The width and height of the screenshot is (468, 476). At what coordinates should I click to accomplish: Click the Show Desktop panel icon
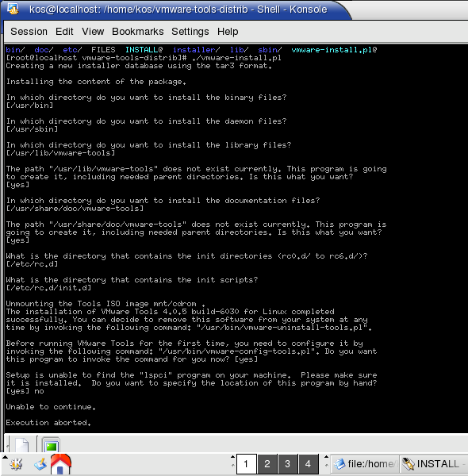tap(40, 464)
